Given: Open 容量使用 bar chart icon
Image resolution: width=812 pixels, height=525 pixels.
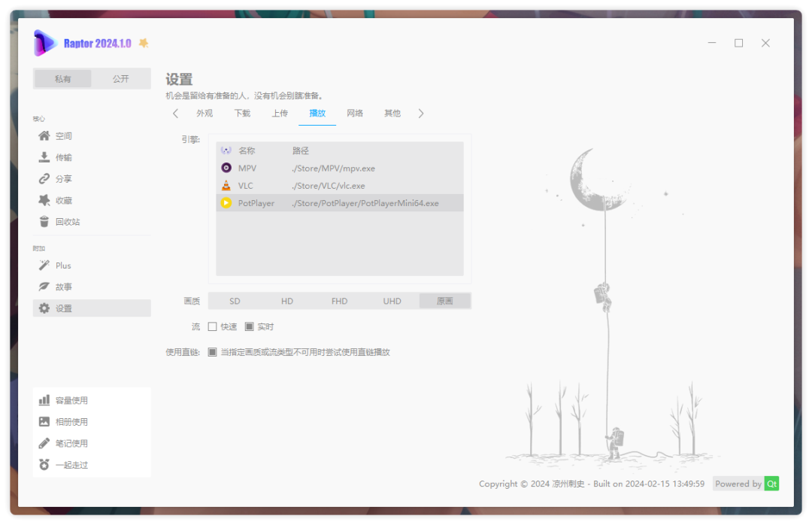Looking at the screenshot, I should click(x=44, y=400).
